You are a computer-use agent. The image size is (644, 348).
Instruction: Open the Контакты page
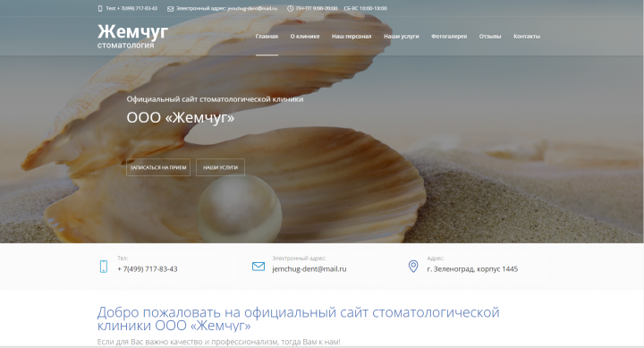527,36
